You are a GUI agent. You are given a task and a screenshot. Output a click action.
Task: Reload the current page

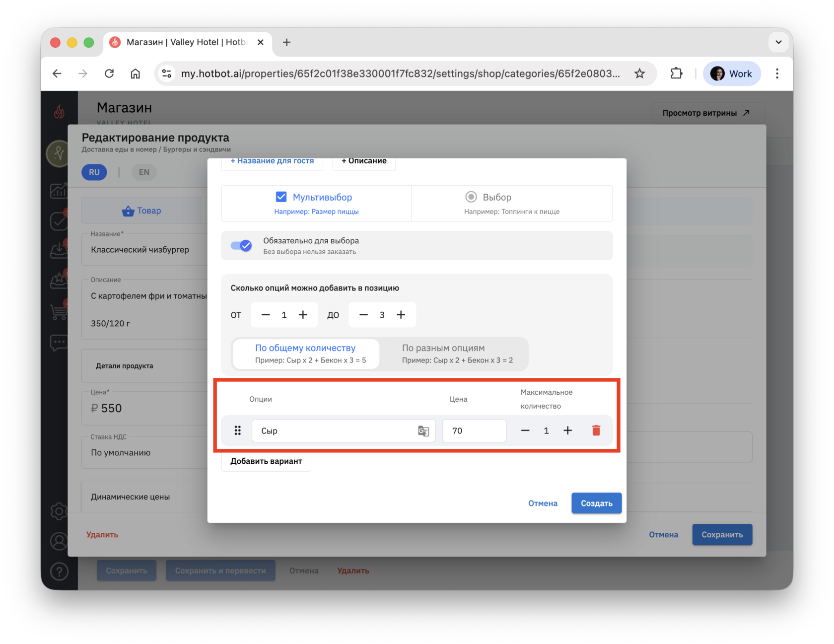(x=109, y=73)
